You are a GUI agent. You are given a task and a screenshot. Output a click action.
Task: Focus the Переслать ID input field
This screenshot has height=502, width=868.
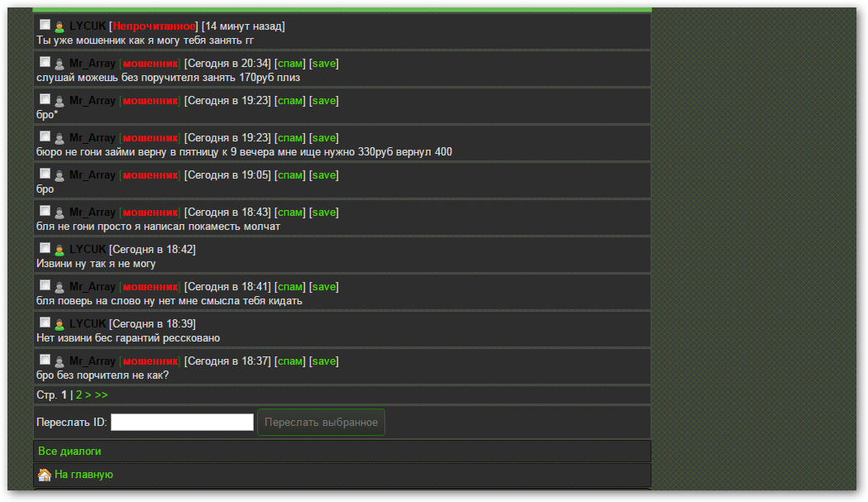click(x=182, y=423)
